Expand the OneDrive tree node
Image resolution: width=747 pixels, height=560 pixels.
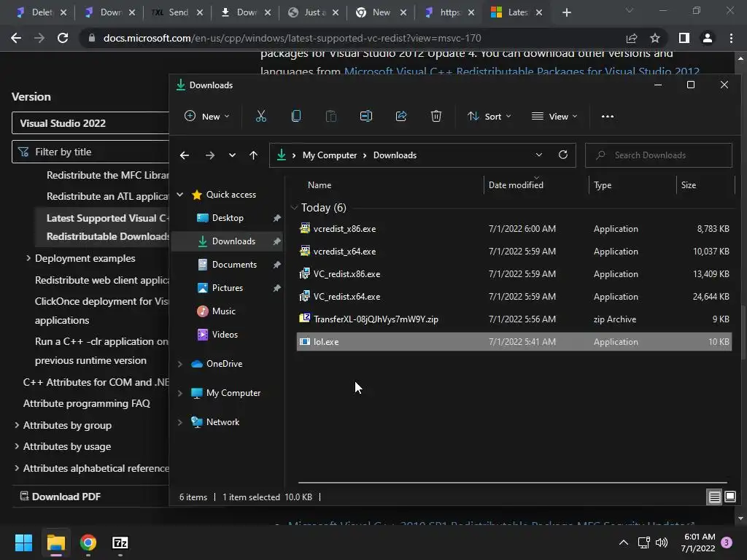[179, 364]
